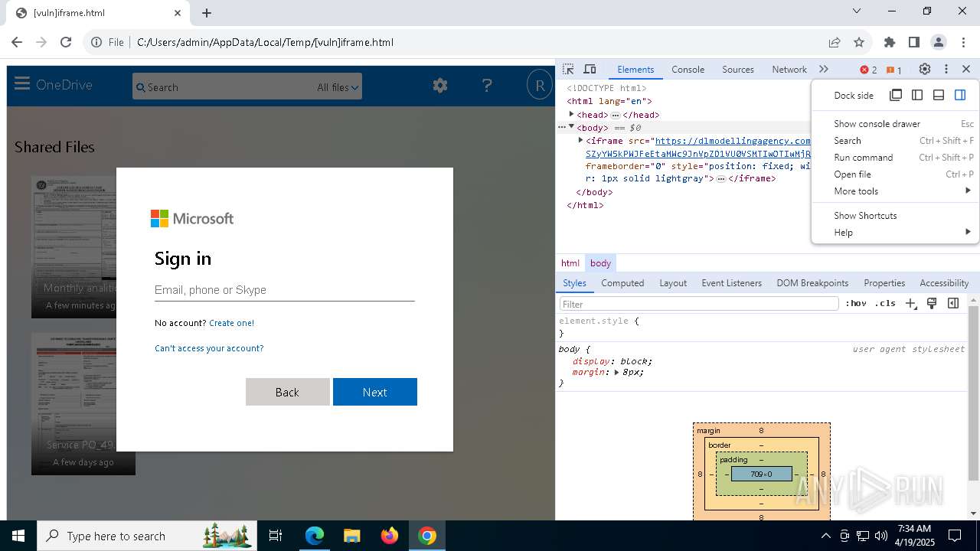This screenshot has height=551, width=980.
Task: Open Chrome profile icon
Action: pos(939,42)
